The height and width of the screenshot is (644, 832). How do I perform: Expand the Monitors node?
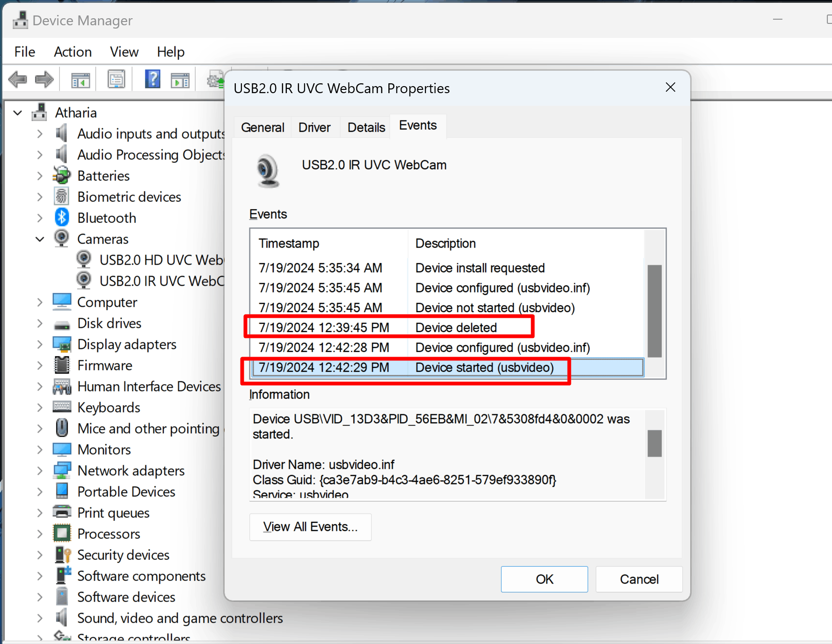(40, 450)
